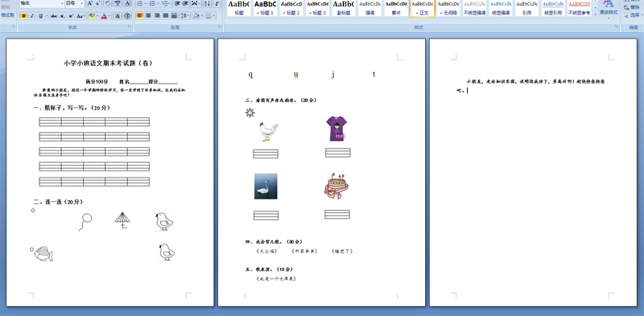
Task: Click the enclosed characters icon
Action: (127, 15)
